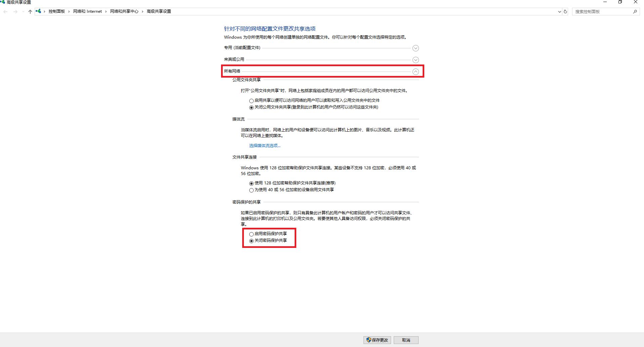Click the search magnifier icon
The image size is (644, 347).
[x=635, y=12]
